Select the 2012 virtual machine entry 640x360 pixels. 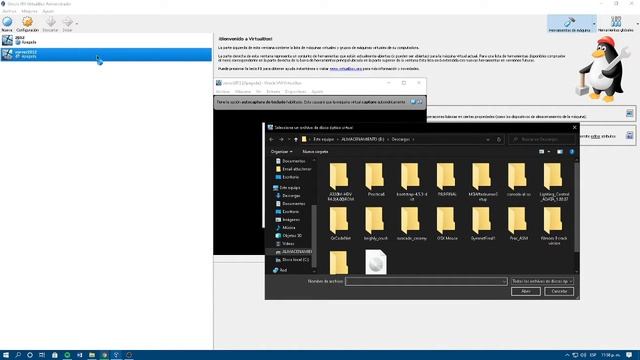click(106, 40)
